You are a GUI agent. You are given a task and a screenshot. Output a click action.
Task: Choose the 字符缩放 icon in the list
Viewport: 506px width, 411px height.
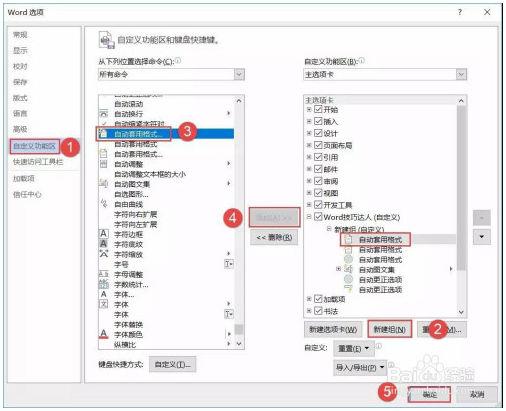(104, 254)
